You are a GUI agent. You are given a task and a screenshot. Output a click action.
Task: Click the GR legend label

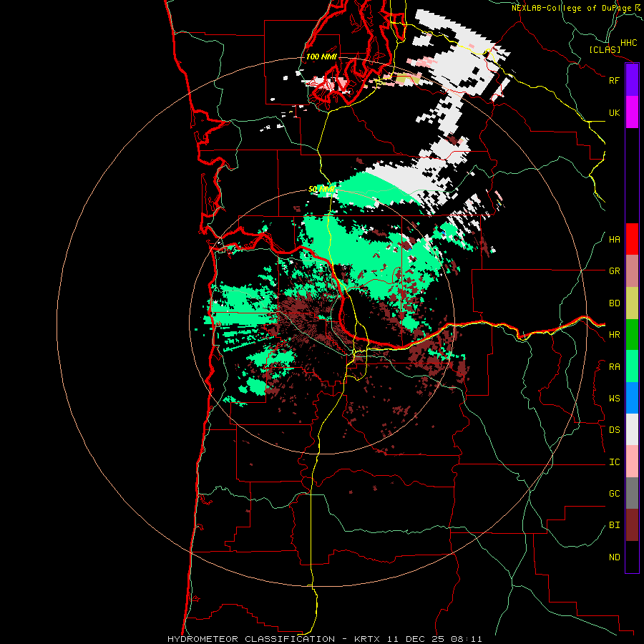614,271
